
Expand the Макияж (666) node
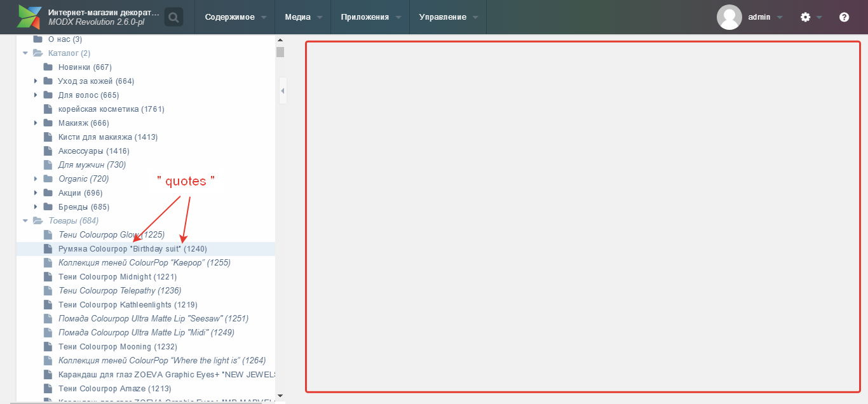[x=36, y=123]
